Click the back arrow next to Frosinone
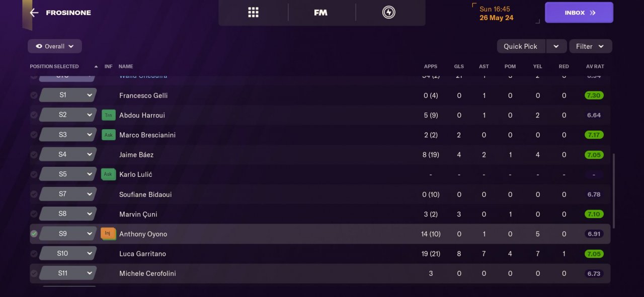This screenshot has width=644, height=297. (x=34, y=13)
